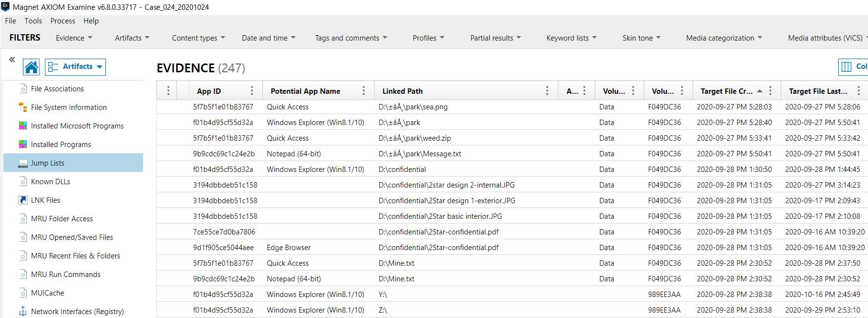Open the Tools menu
This screenshot has width=868, height=318.
click(x=33, y=21)
